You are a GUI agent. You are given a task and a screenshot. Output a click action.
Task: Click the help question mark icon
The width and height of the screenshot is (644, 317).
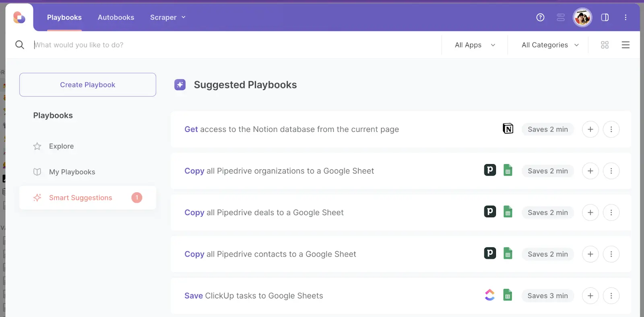click(x=540, y=17)
